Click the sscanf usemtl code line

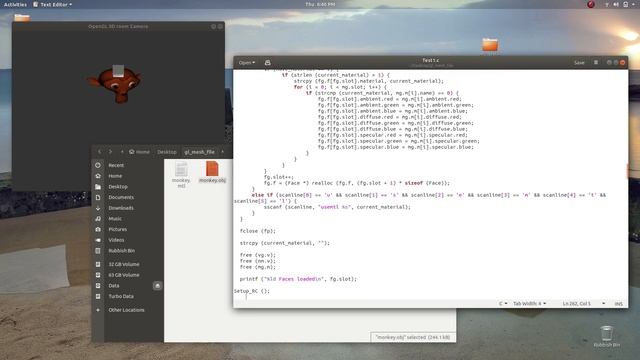(337, 207)
